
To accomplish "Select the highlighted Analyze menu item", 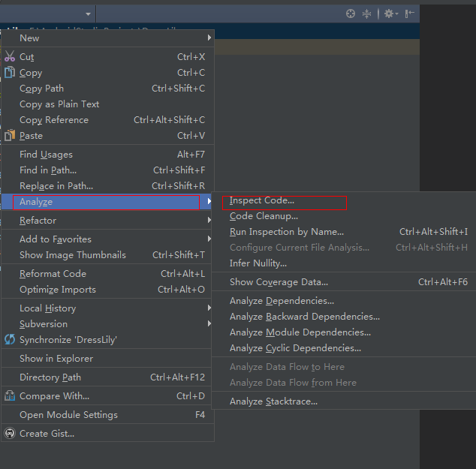I will point(108,202).
